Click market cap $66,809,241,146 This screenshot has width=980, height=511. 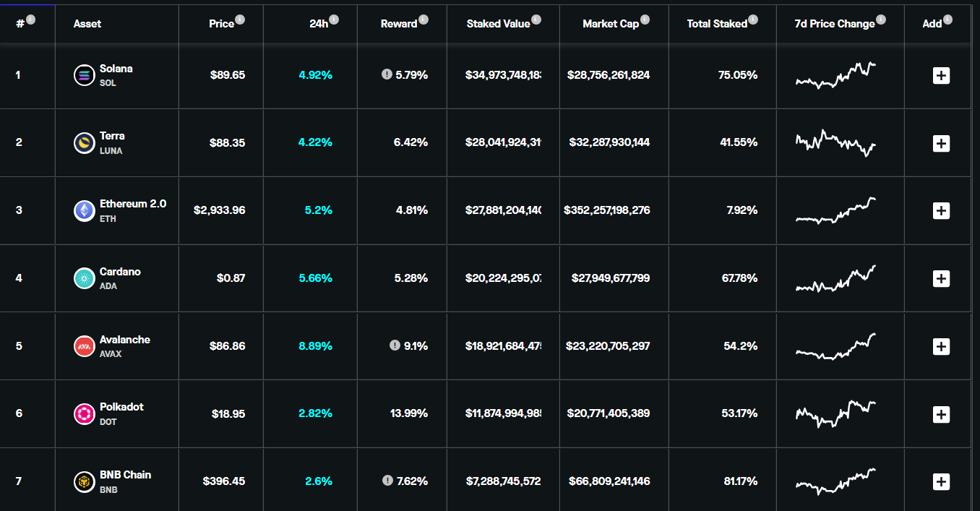(610, 481)
